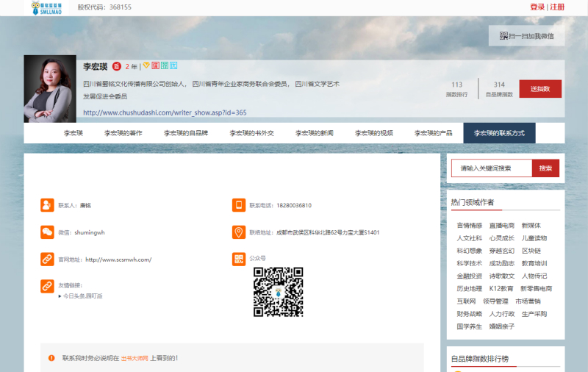
Task: Click the 扫一扫加我微信 button
Action: point(526,36)
